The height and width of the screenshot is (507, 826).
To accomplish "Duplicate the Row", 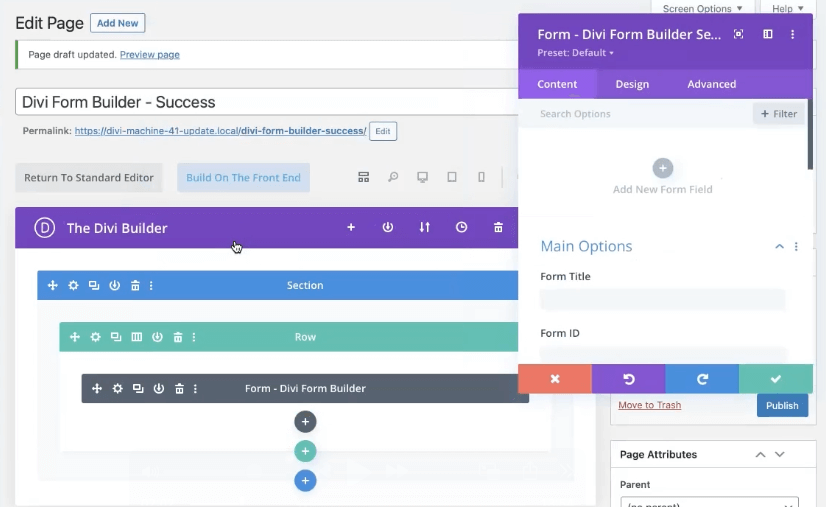I will coord(116,337).
